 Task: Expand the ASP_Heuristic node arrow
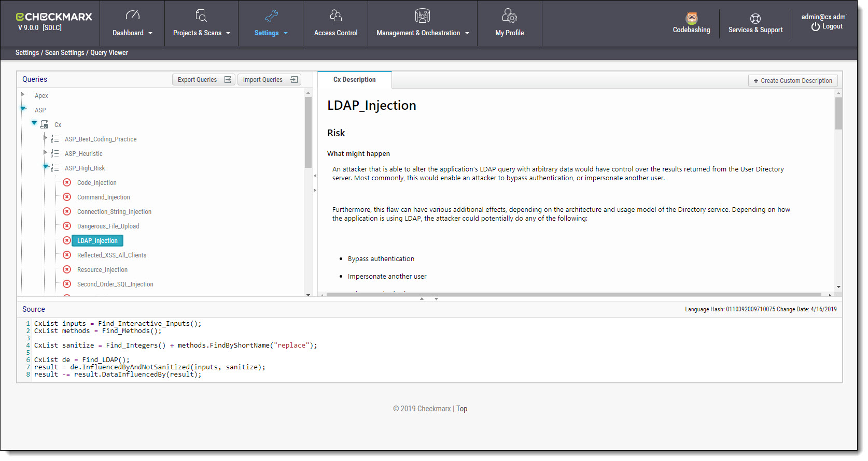tap(46, 152)
